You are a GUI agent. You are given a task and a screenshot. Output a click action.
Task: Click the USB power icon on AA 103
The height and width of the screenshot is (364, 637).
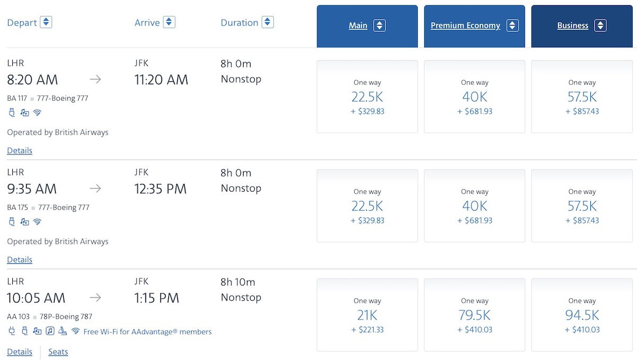[24, 331]
